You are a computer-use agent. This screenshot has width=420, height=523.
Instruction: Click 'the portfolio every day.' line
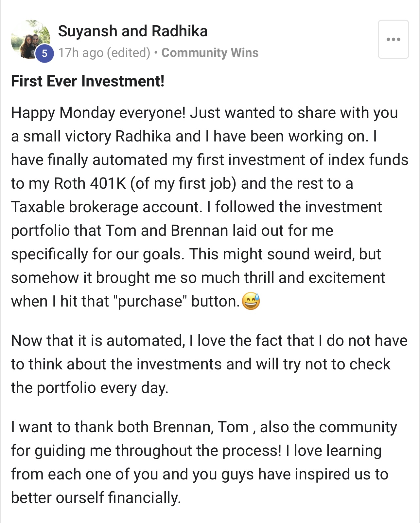(90, 388)
